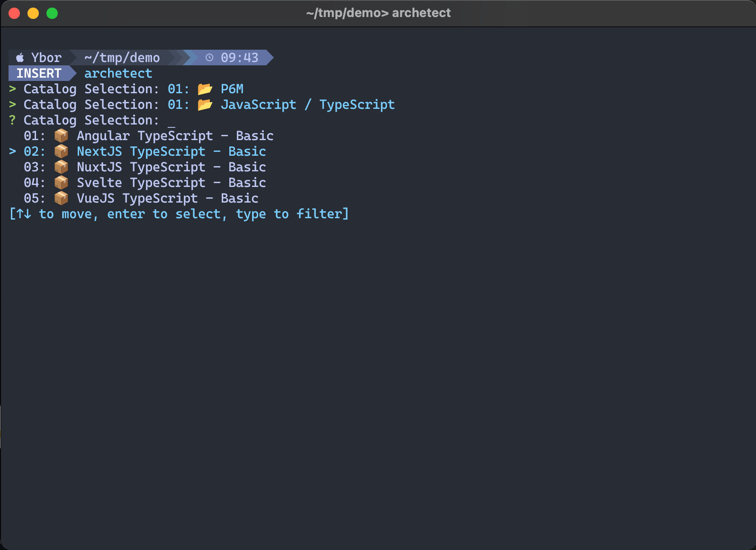Viewport: 756px width, 550px height.
Task: Close the terminal window with red button
Action: pyautogui.click(x=14, y=13)
